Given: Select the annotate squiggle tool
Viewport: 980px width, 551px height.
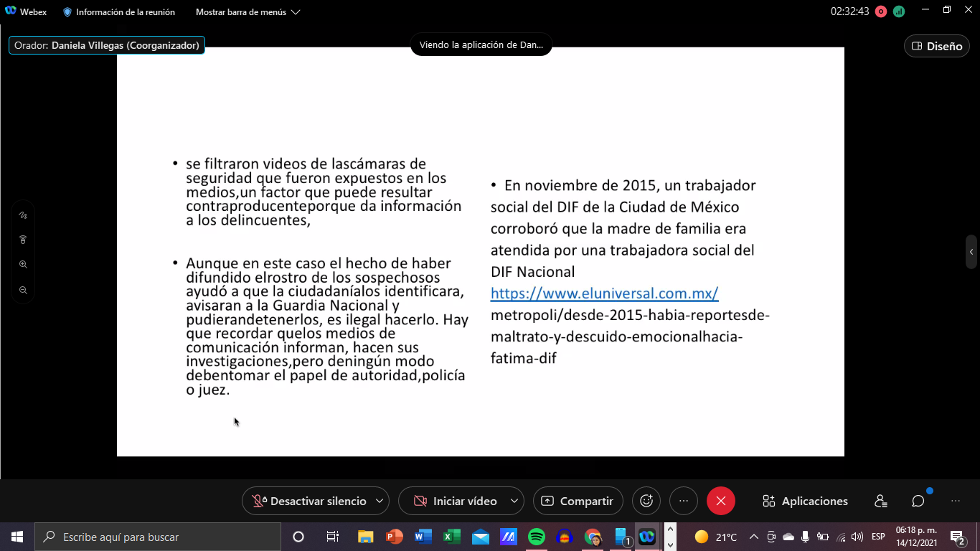Looking at the screenshot, I should [x=23, y=215].
